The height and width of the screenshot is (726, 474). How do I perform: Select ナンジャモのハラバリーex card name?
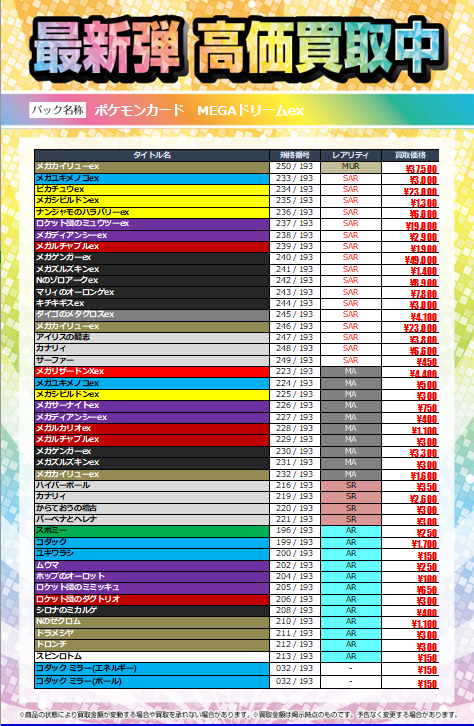point(82,212)
